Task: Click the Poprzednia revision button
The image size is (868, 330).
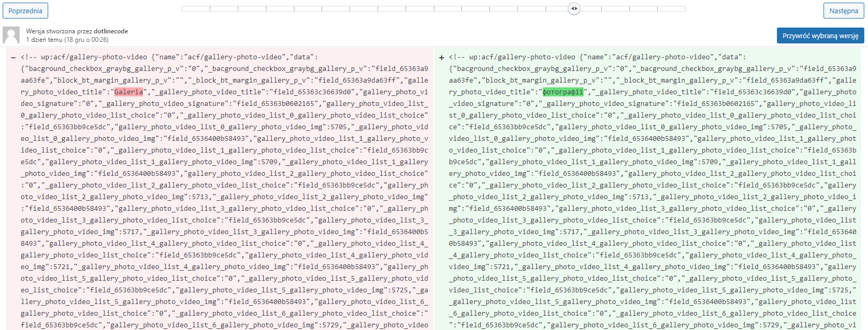Action: click(25, 11)
